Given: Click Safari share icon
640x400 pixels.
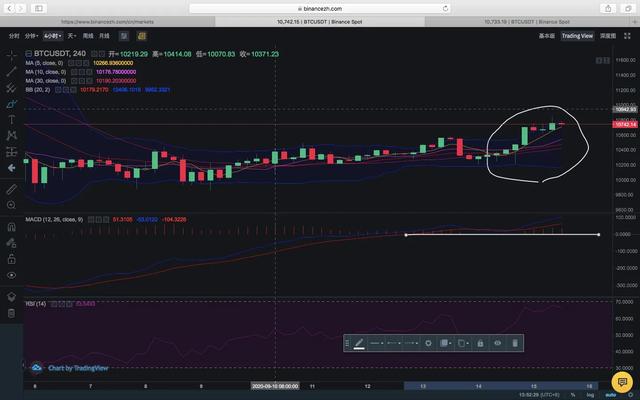Looking at the screenshot, I should (x=608, y=8).
